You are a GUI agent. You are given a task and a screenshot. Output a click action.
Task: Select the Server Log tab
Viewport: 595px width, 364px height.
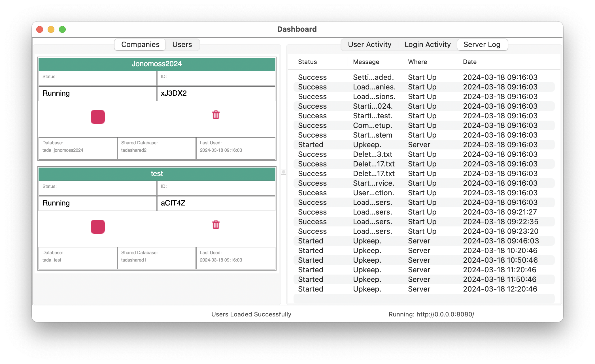pyautogui.click(x=482, y=44)
